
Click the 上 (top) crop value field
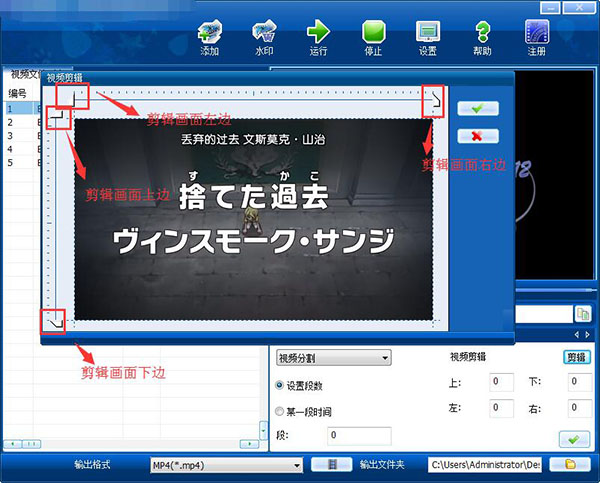501,382
